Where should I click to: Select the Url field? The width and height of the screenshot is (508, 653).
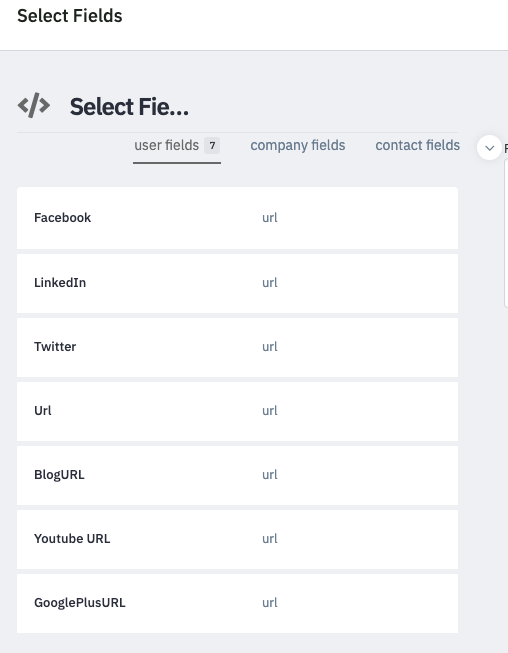pos(237,411)
